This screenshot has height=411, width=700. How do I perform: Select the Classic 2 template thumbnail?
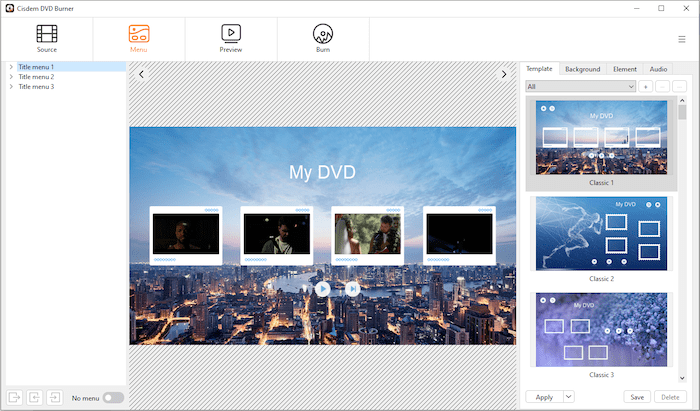[600, 233]
